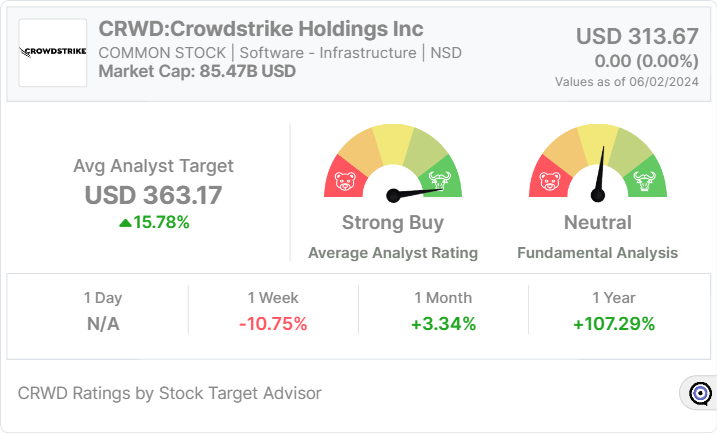
Task: Click the bear icon on fundamental analysis gauge
Action: [550, 182]
